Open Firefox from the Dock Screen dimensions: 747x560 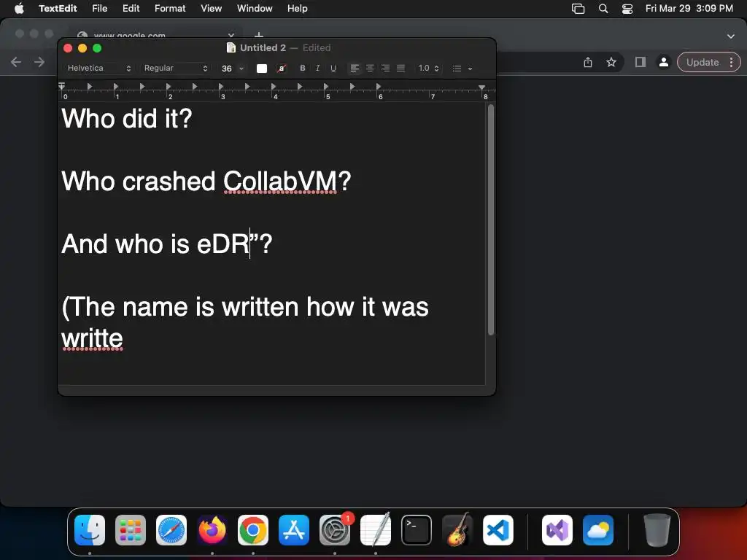tap(212, 530)
